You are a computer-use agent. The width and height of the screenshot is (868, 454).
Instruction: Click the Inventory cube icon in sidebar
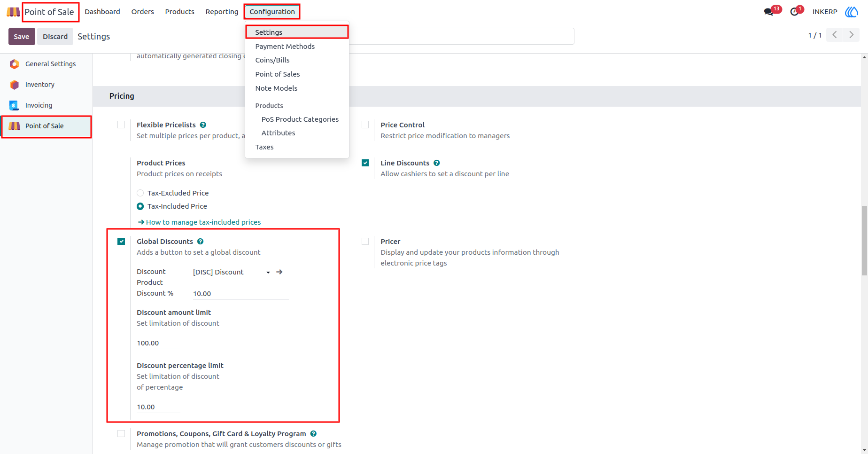click(x=15, y=85)
